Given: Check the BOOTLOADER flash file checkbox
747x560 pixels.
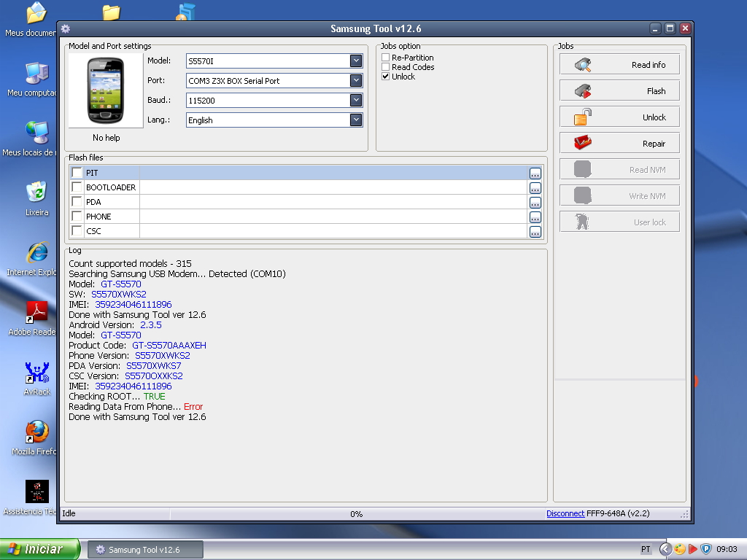Looking at the screenshot, I should tap(76, 187).
